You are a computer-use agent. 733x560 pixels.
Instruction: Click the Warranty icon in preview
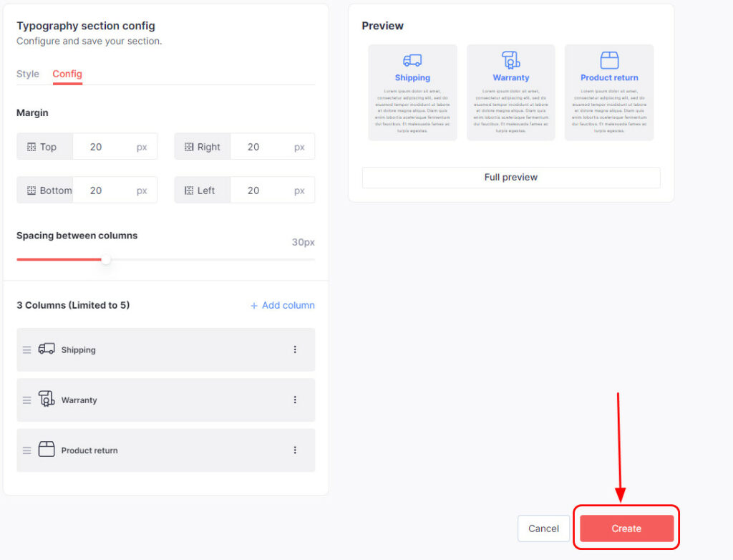510,60
